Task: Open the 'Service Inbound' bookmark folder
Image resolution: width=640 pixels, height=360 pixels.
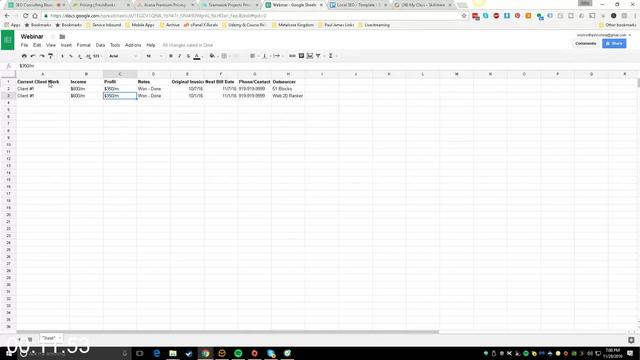Action: click(103, 25)
